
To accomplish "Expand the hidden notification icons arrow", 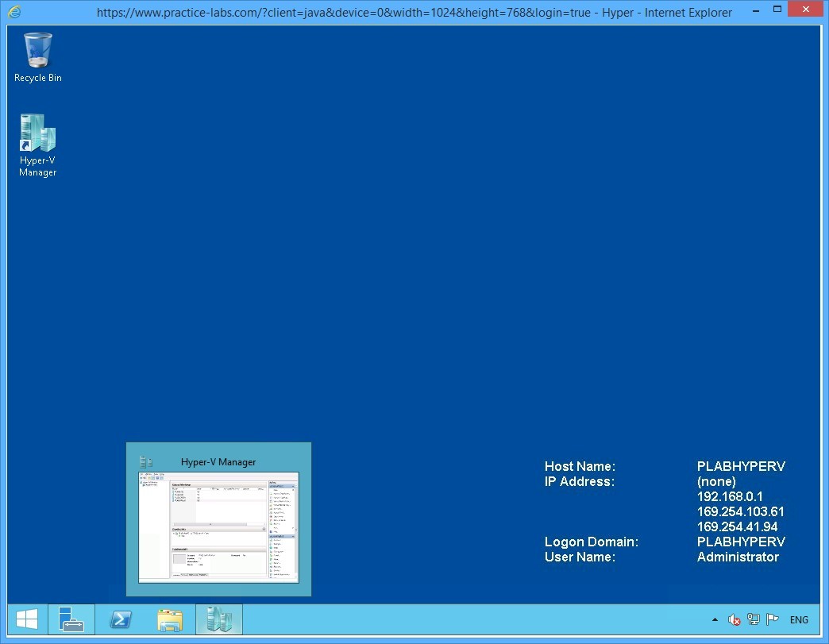I will coord(714,619).
